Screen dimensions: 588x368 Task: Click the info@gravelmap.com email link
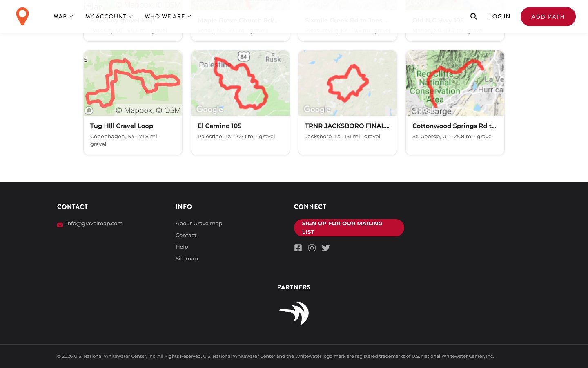(94, 223)
